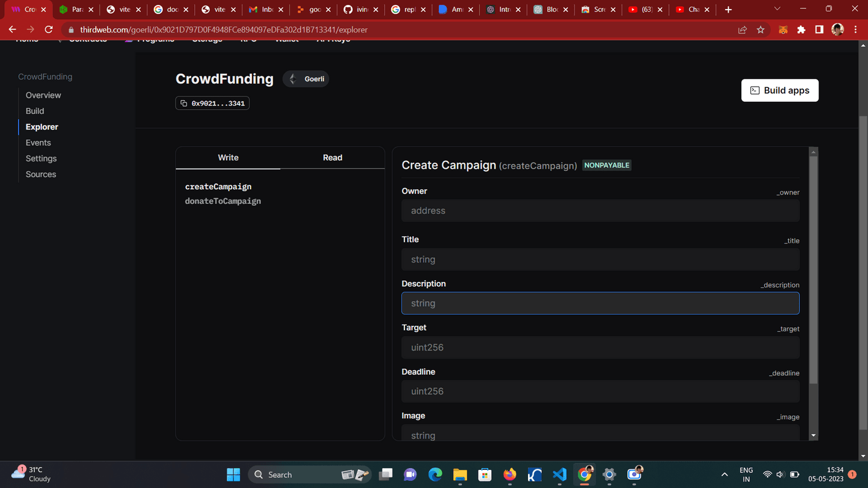Screen dimensions: 868x488
Task: Focus the Deadline uint256 input
Action: (600, 392)
